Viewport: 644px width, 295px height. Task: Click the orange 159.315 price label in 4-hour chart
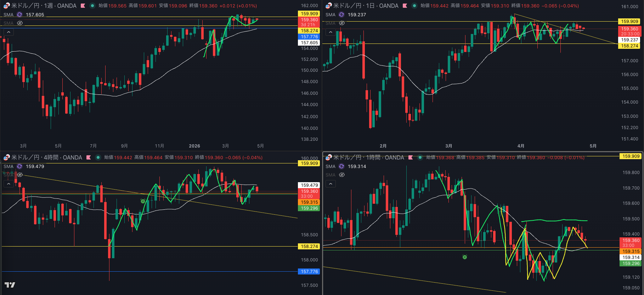(309, 202)
